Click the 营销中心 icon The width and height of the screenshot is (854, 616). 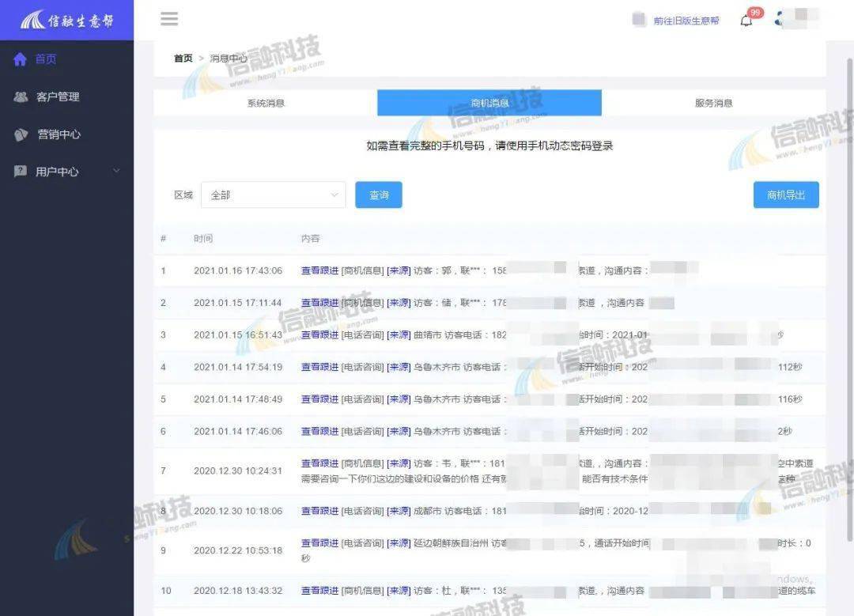pyautogui.click(x=21, y=134)
